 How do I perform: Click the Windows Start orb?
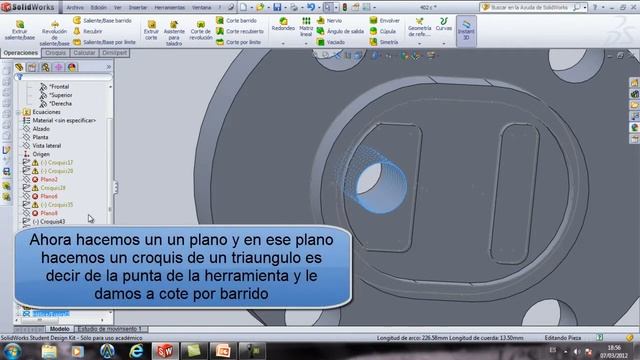12,351
